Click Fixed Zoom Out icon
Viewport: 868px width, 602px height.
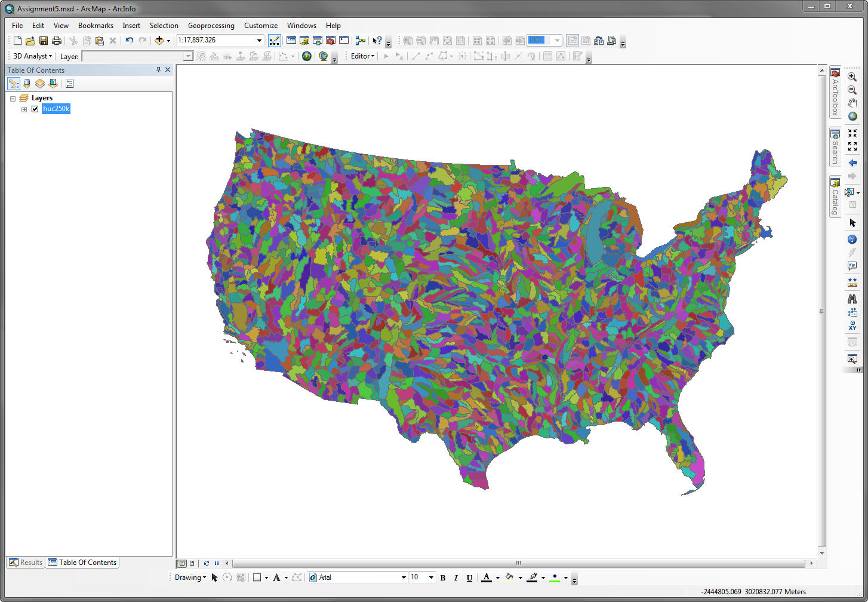point(852,146)
